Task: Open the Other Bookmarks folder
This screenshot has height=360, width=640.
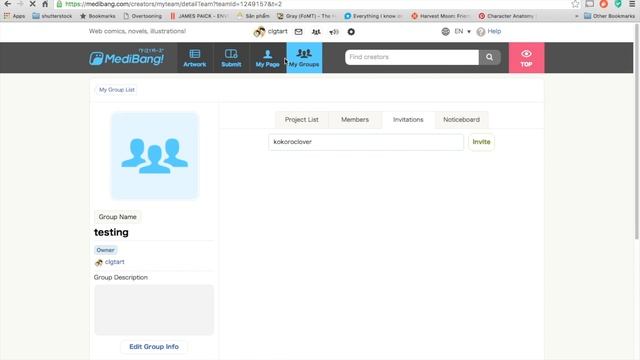Action: [609, 16]
